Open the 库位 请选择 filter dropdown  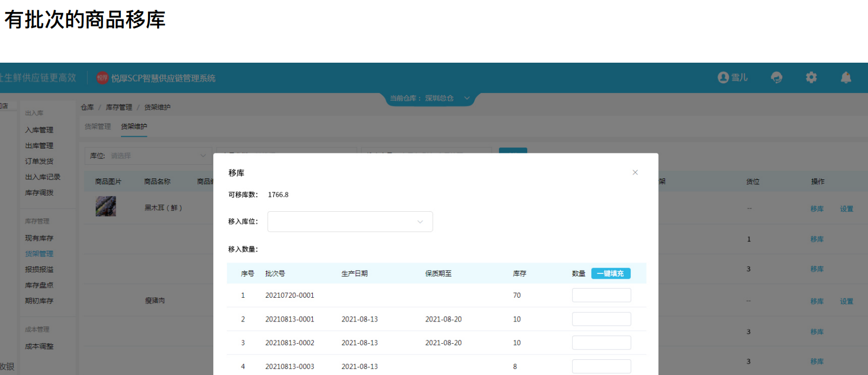[x=148, y=156]
